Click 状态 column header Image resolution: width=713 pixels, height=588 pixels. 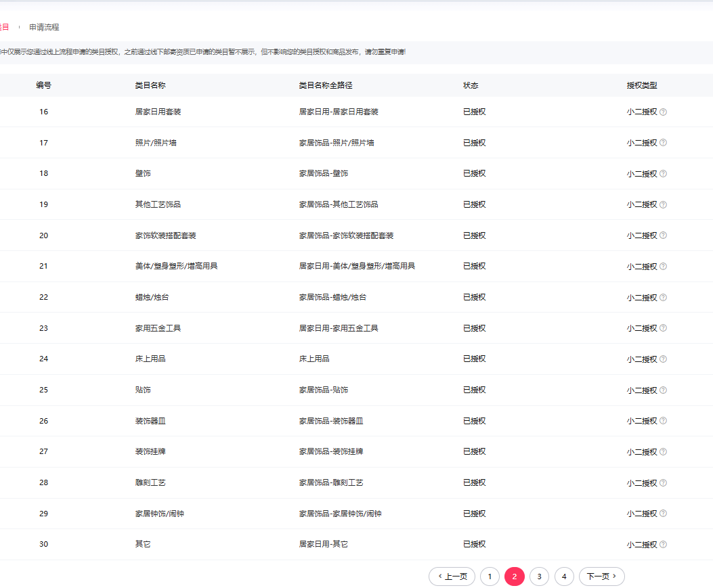tap(471, 85)
